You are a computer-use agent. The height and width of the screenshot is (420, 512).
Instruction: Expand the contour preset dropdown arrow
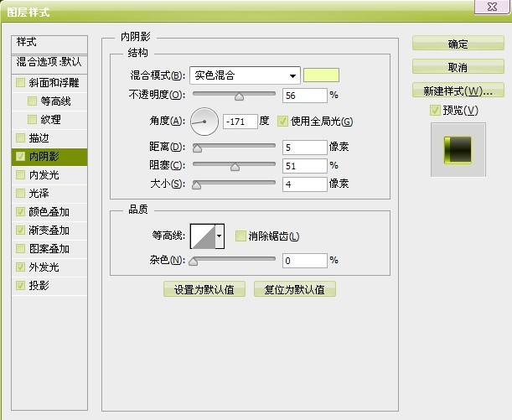(220, 236)
